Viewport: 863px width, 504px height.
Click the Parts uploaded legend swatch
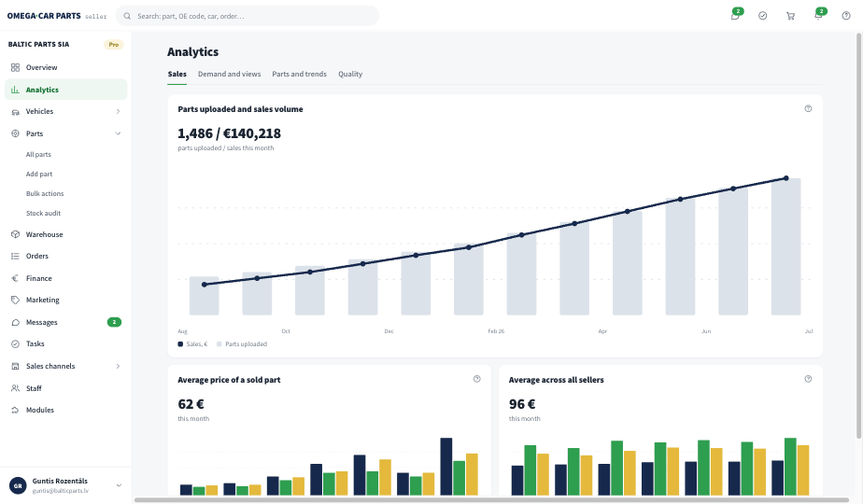coord(219,344)
